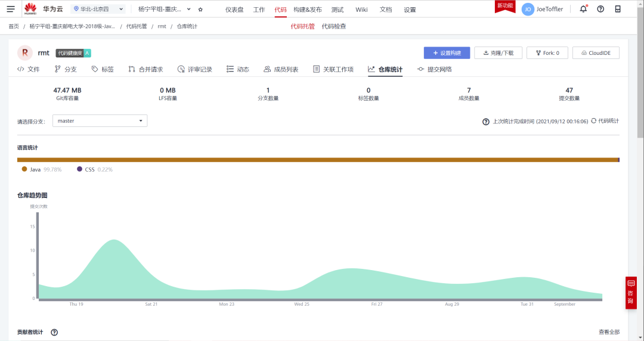Click the 47.47 MB Git库容量 value
Image resolution: width=644 pixels, height=341 pixels.
pyautogui.click(x=67, y=90)
